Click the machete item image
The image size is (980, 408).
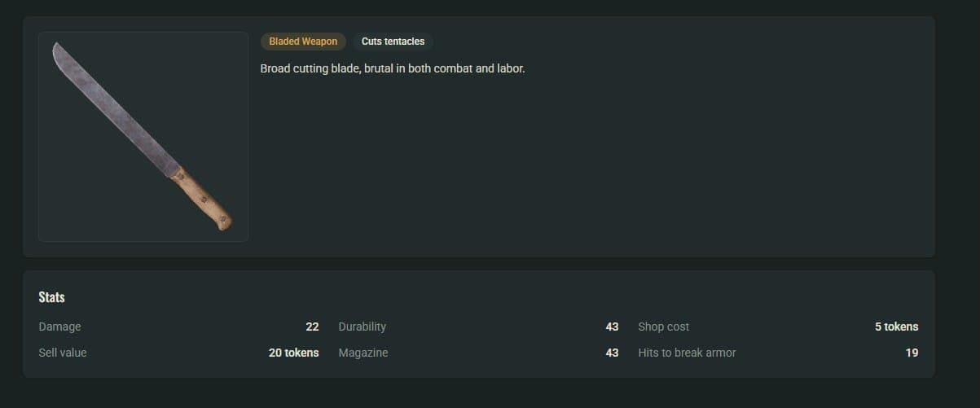click(x=143, y=137)
